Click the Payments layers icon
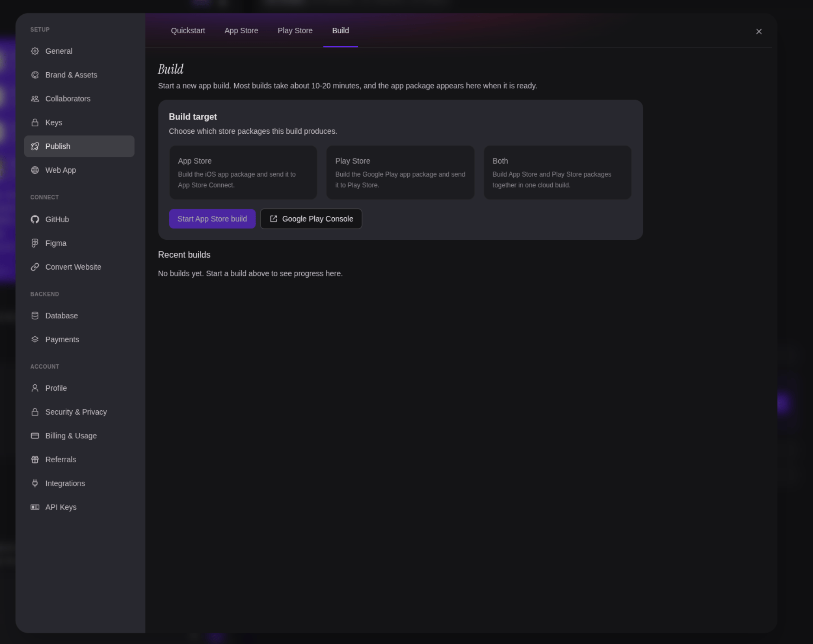Screen dimensions: 813x644 [35, 339]
